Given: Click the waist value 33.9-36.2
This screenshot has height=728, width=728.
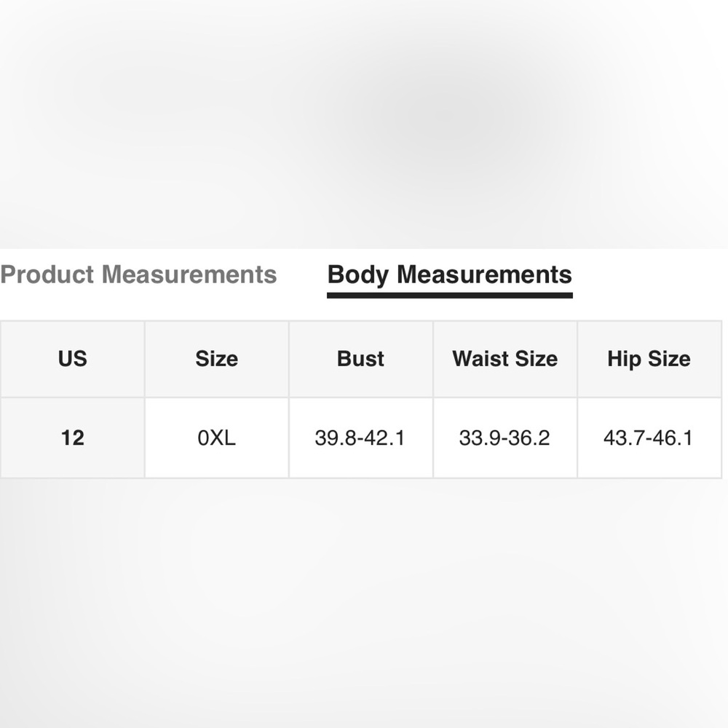Looking at the screenshot, I should point(505,438).
